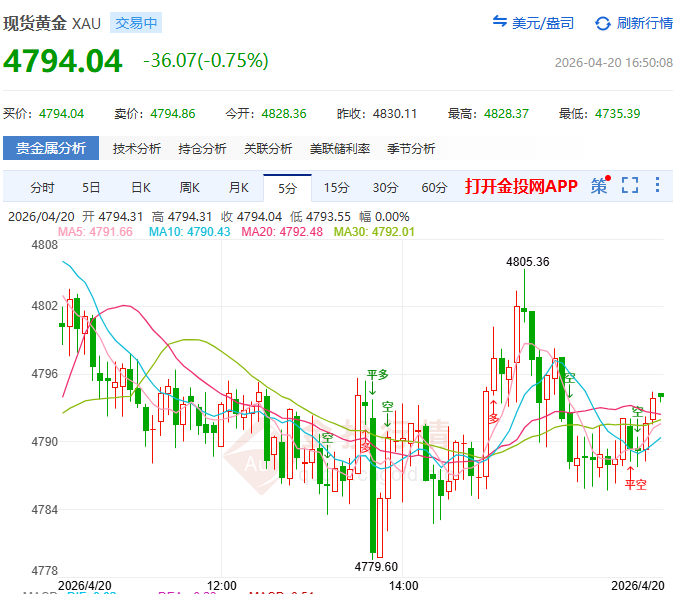Click the MA10: 4790.43 legend label
Image resolution: width=673 pixels, height=594 pixels.
pos(189,232)
